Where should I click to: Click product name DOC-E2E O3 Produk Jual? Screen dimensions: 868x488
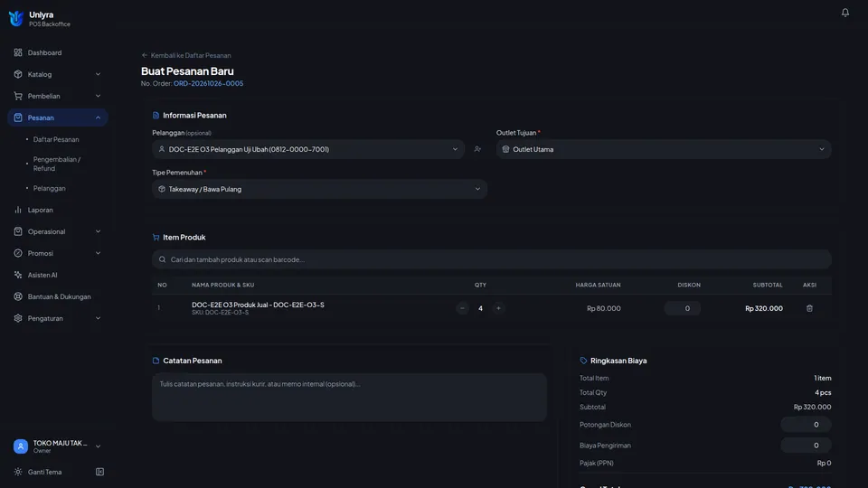tap(258, 305)
